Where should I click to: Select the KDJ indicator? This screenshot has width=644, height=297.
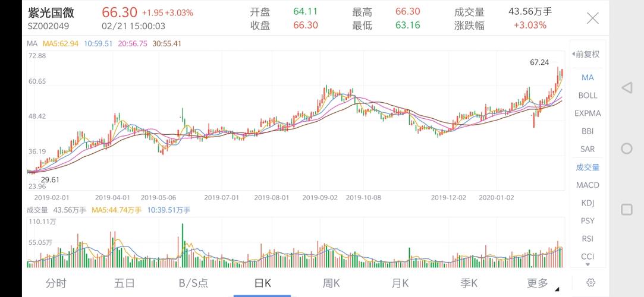click(588, 203)
